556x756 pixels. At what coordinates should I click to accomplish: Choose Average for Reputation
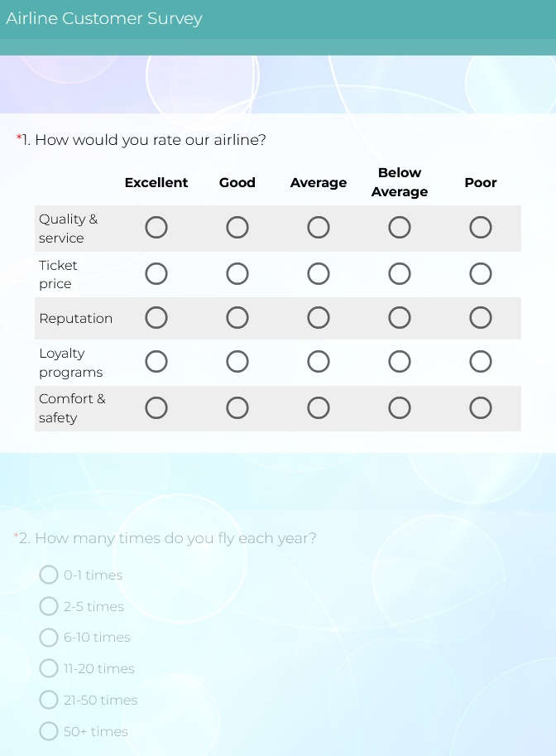coord(319,318)
